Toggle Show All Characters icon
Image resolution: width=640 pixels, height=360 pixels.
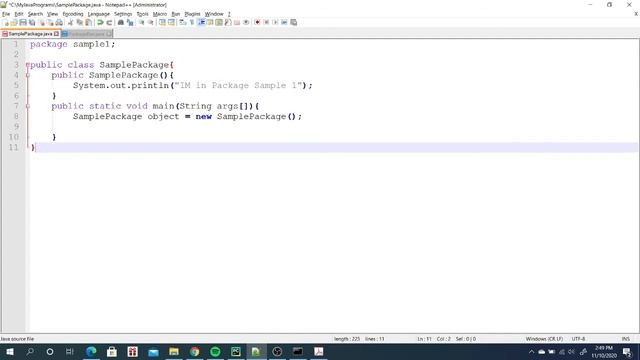click(192, 22)
